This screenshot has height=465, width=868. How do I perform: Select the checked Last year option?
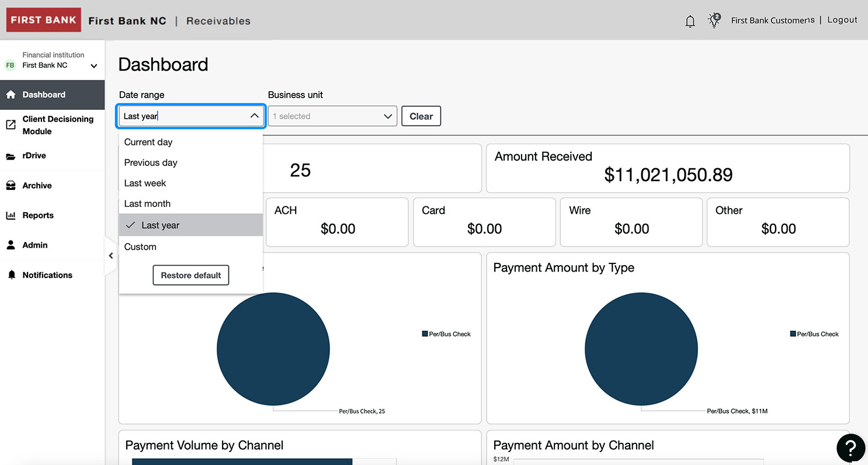click(191, 225)
